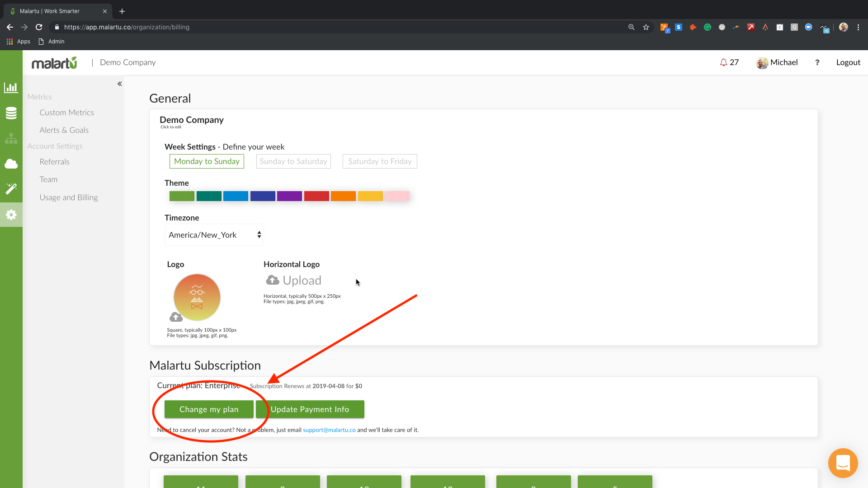The height and width of the screenshot is (488, 868).
Task: Open Team in account settings
Action: click(48, 179)
